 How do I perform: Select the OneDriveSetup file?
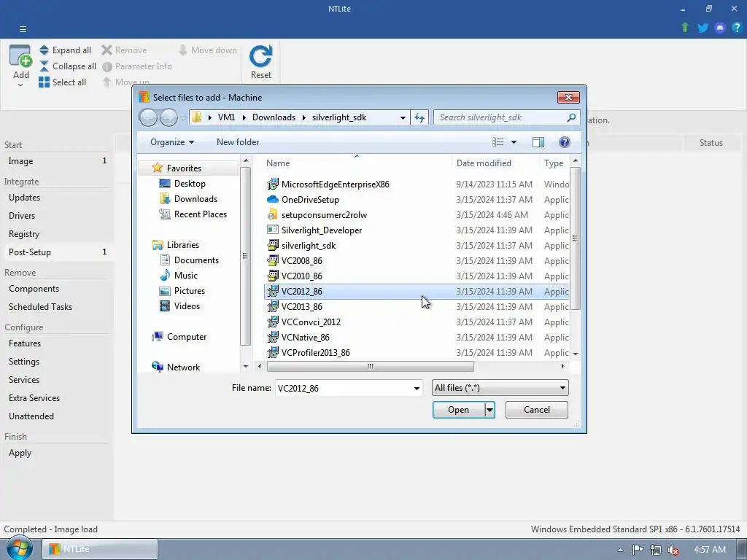(x=417, y=200)
